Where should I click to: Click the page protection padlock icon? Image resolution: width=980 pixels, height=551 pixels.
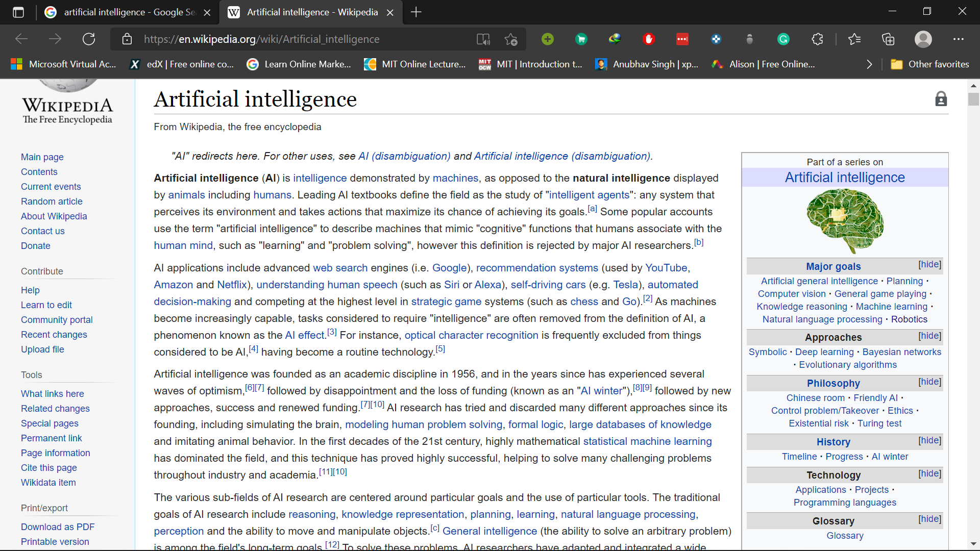[x=941, y=99]
